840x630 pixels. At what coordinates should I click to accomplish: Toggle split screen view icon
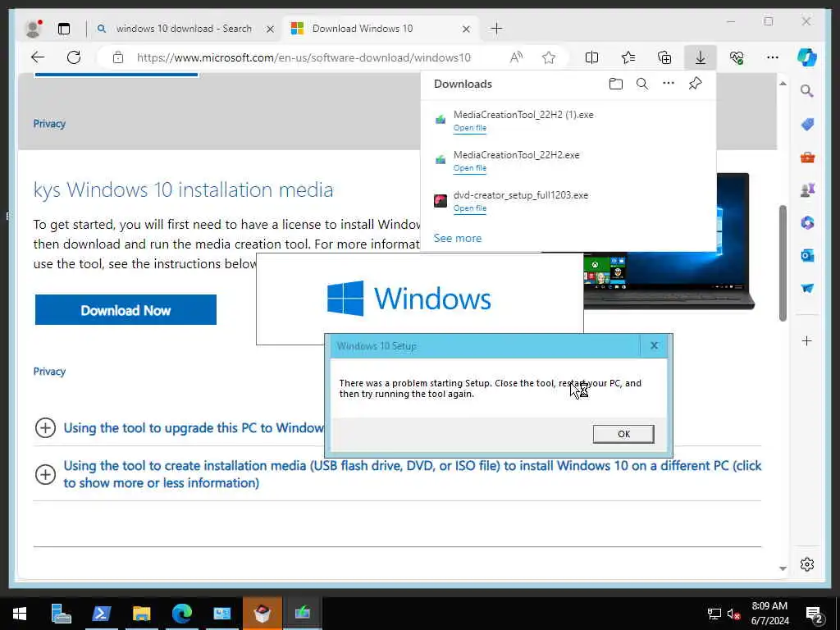[x=592, y=57]
